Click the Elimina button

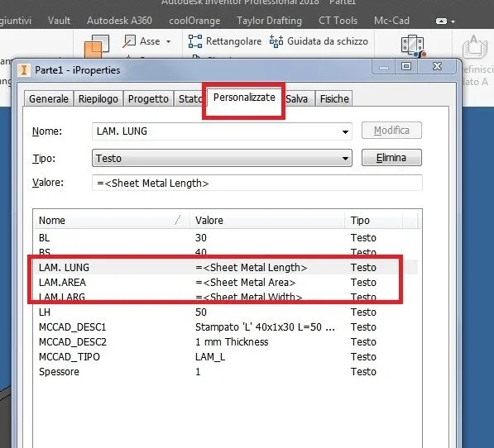pos(391,157)
